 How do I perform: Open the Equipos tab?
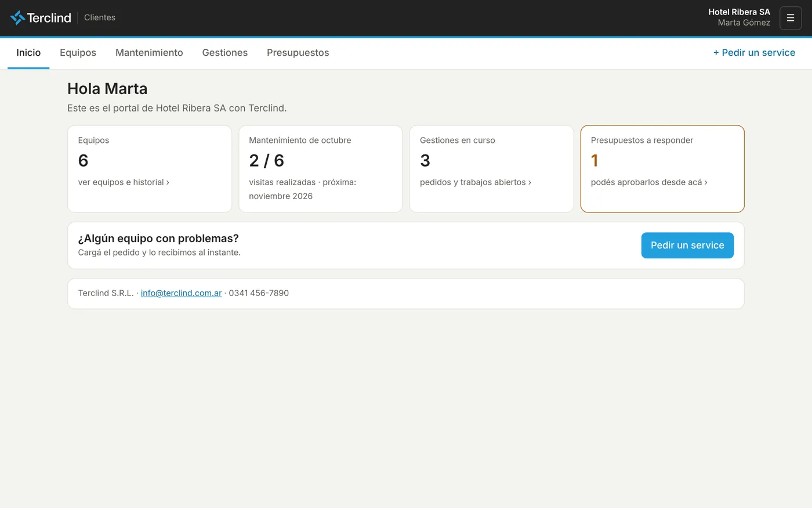[78, 53]
